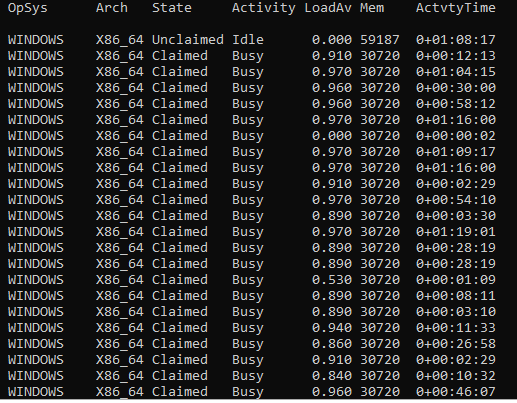Click Claimed in the 0+00:26:58 row
This screenshot has height=403, width=517.
pos(180,344)
